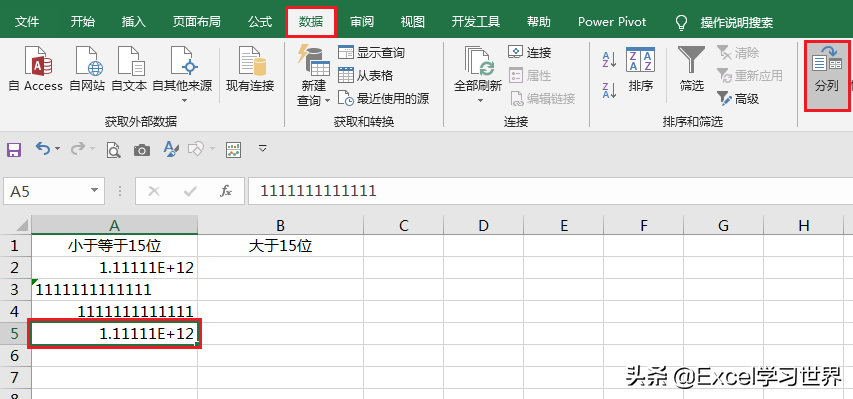Select column G header
Viewport: 853px width, 399px height.
[x=724, y=225]
